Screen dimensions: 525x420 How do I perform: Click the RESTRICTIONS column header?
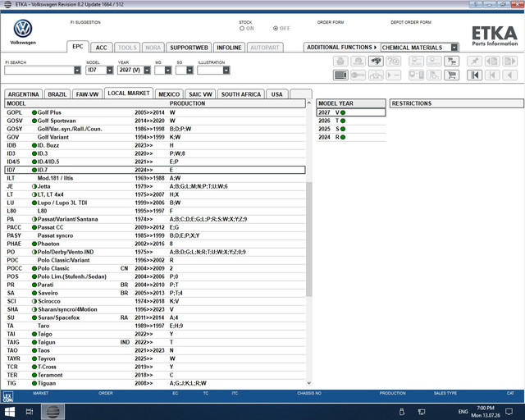click(457, 103)
